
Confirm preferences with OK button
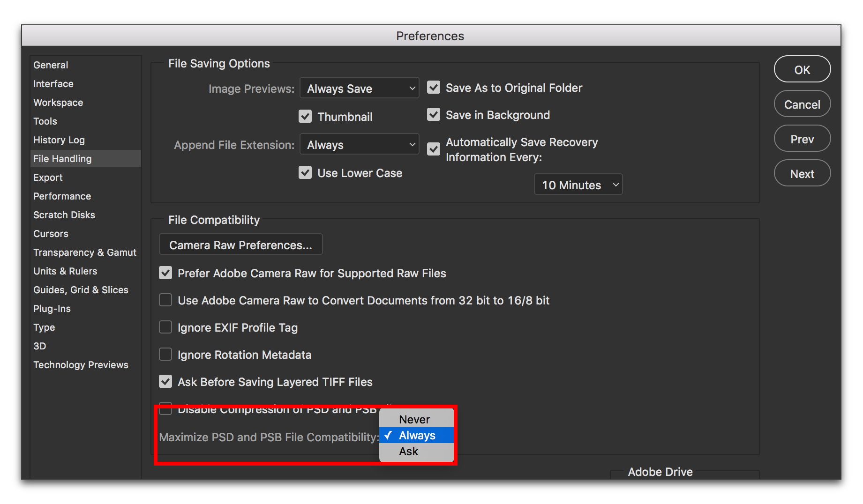click(802, 69)
